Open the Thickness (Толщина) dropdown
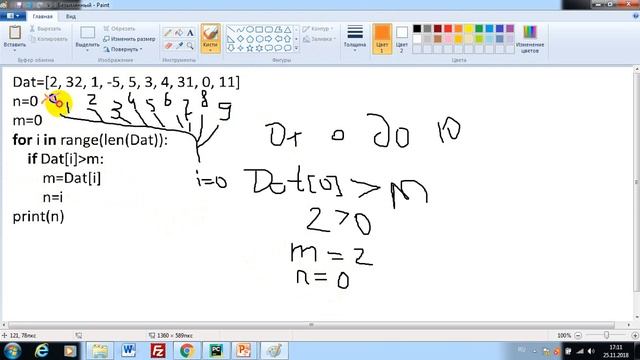Screen dimensions: 640x360 [x=355, y=39]
